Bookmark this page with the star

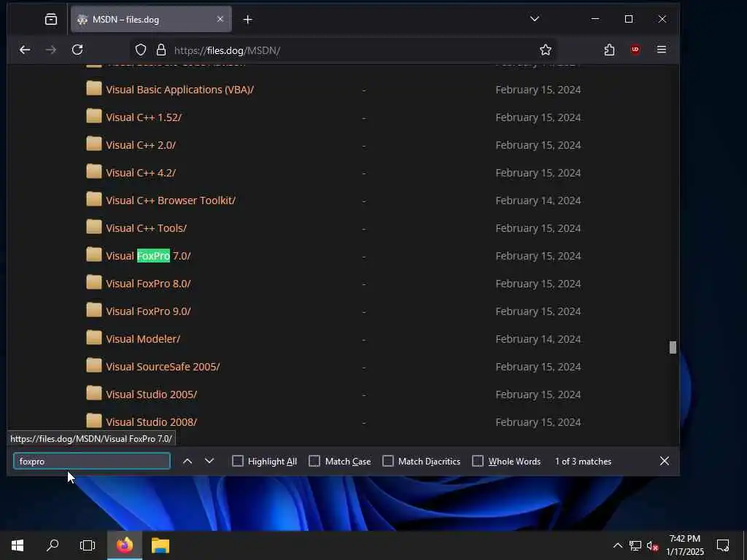click(x=546, y=50)
